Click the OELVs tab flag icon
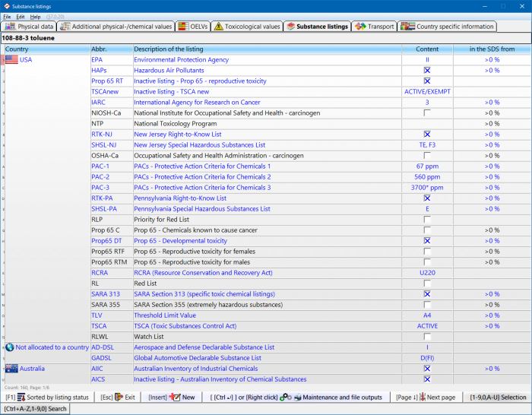532x415 pixels. tap(183, 27)
